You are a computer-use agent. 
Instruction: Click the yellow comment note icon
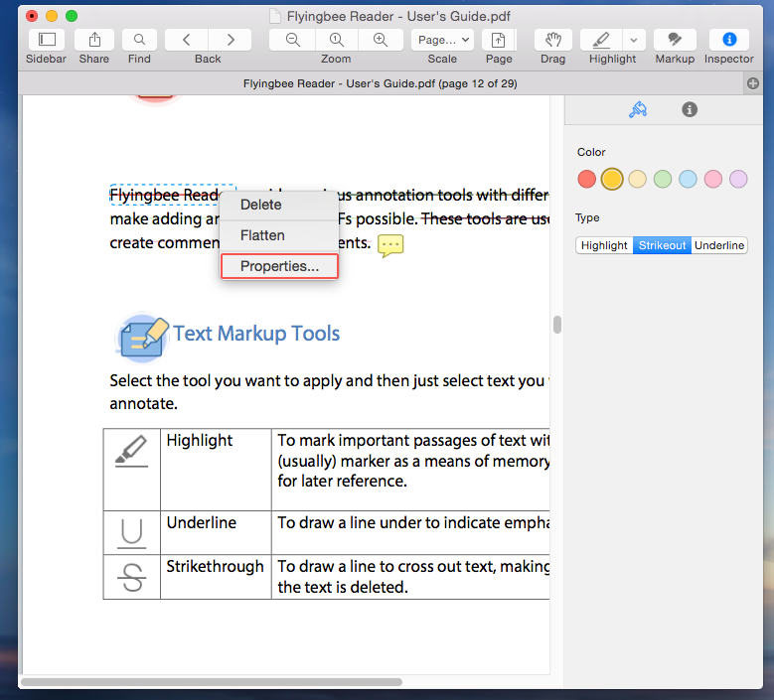tap(389, 245)
